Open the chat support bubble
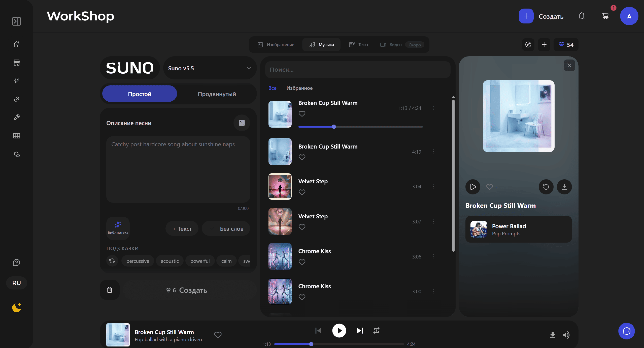 click(627, 331)
